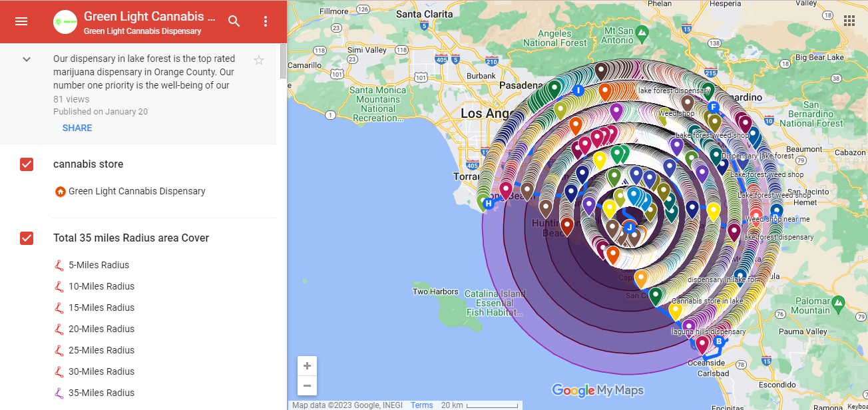Uncheck Total 35 miles Radius layer checkbox
868x410 pixels.
[27, 238]
